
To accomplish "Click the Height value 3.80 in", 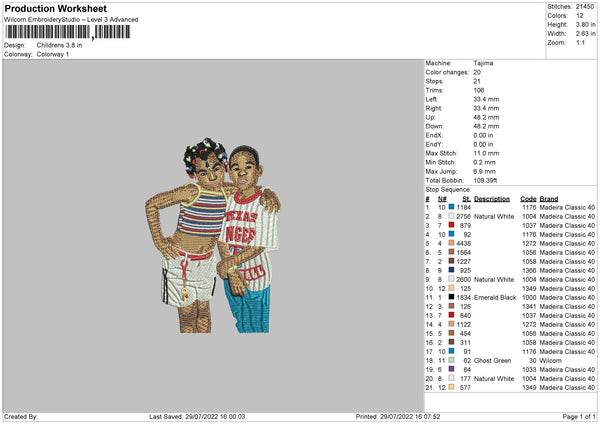I will [585, 24].
